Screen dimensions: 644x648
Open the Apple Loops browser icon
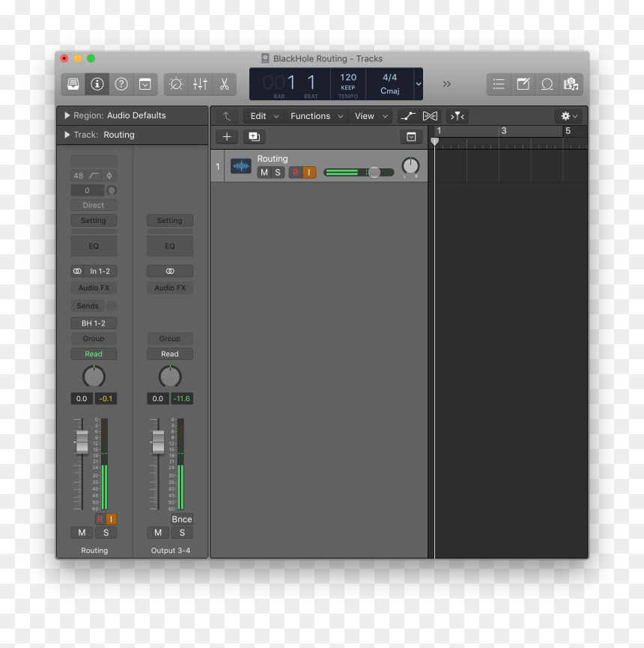click(x=547, y=85)
